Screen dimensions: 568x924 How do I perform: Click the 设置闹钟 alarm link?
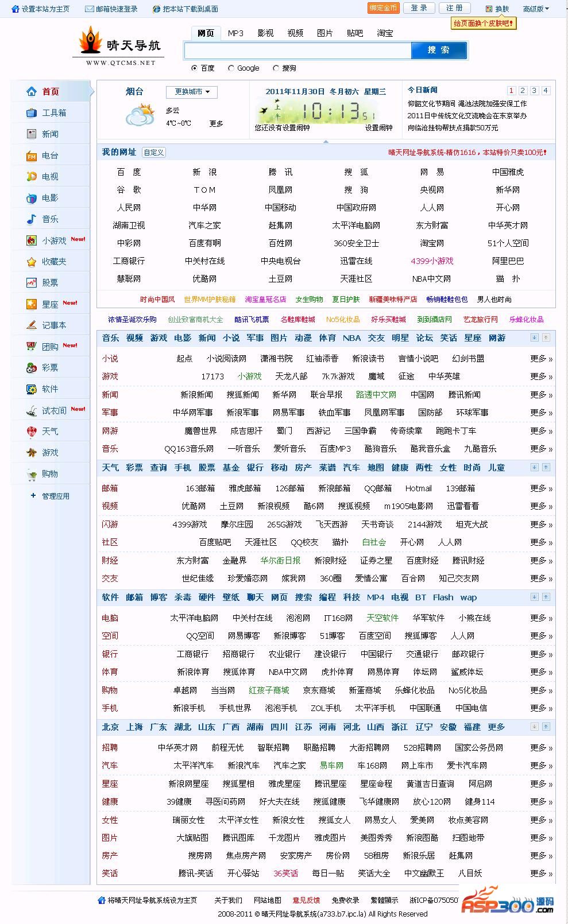379,127
